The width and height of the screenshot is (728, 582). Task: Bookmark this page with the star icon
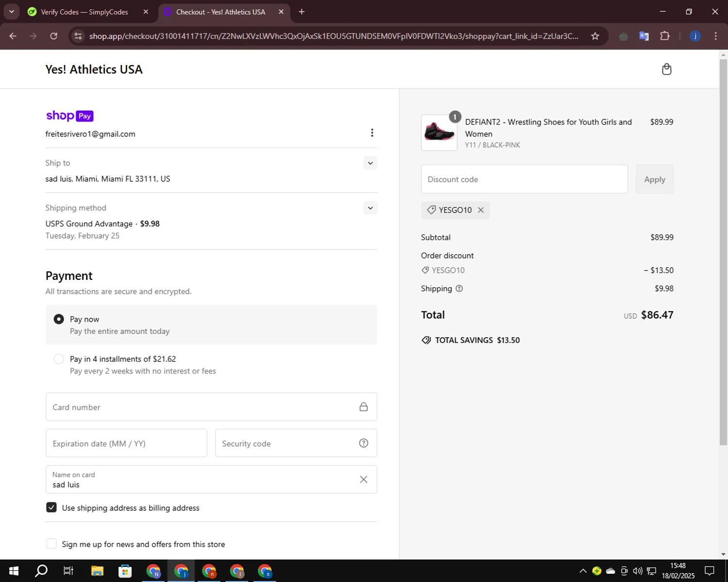click(595, 36)
